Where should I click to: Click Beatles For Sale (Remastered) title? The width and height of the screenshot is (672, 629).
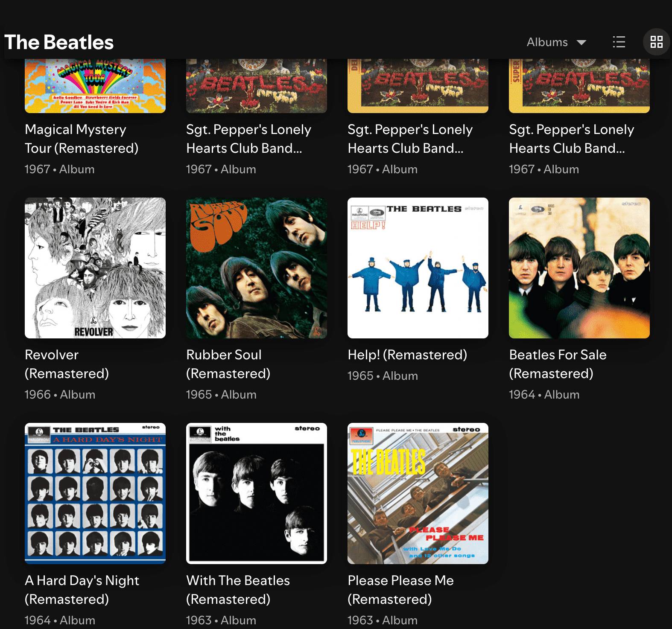[558, 364]
